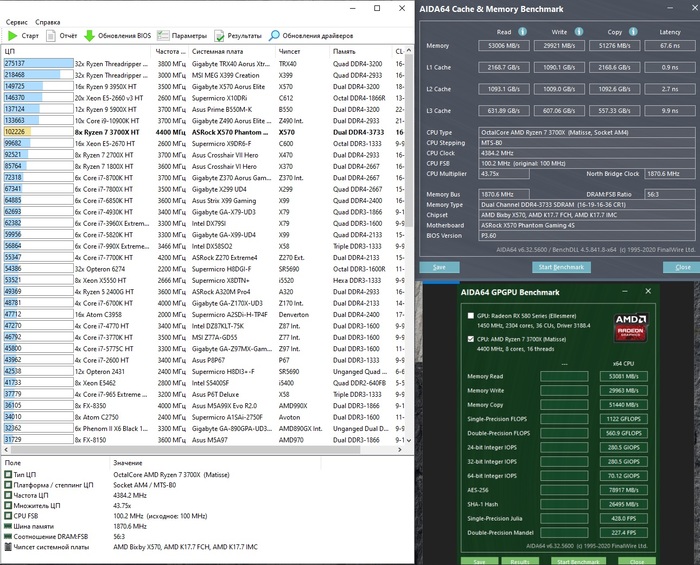
Task: Click the Обновления драйверов magnifier icon
Action: click(x=274, y=36)
